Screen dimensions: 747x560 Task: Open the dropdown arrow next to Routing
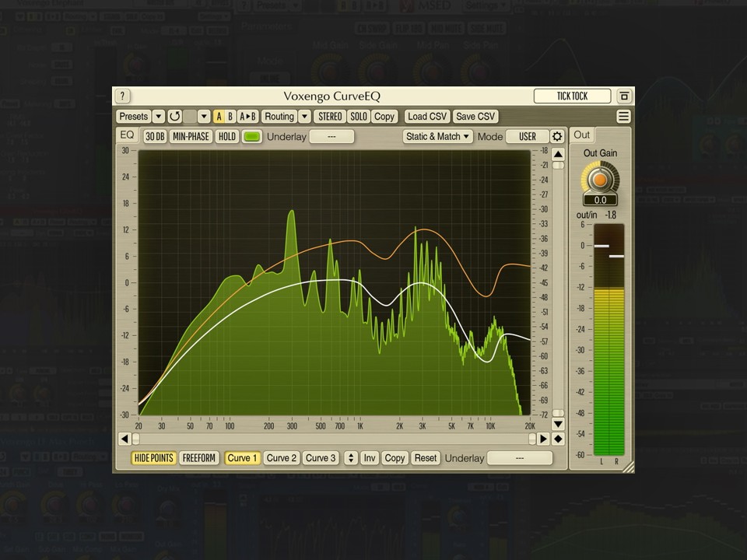click(x=304, y=117)
